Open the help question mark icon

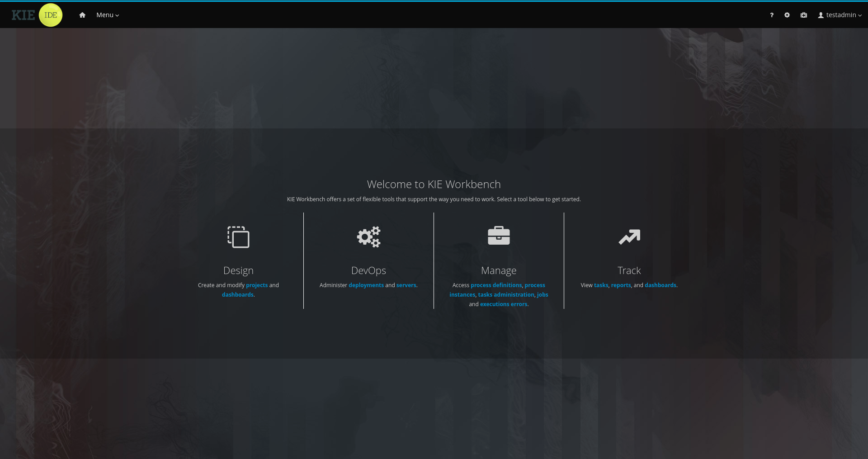772,15
